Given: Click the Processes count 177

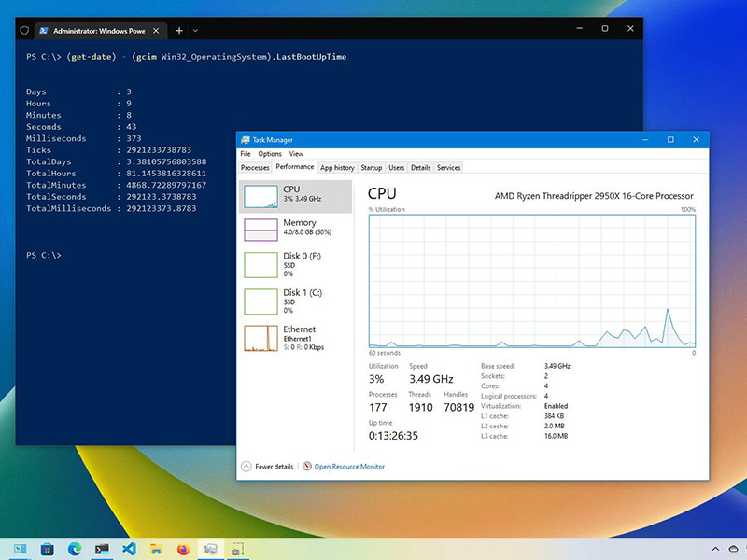Looking at the screenshot, I should (378, 407).
